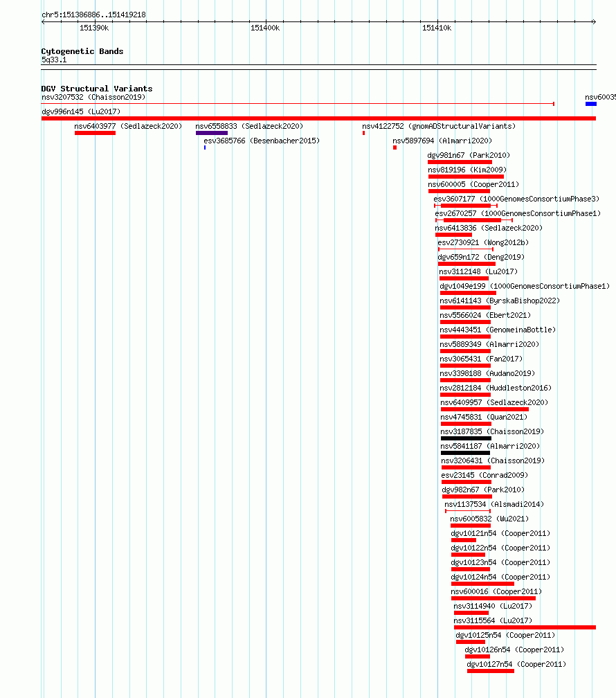
Task: Select the nsv5897694 (Almarri2020) label
Action: click(442, 141)
